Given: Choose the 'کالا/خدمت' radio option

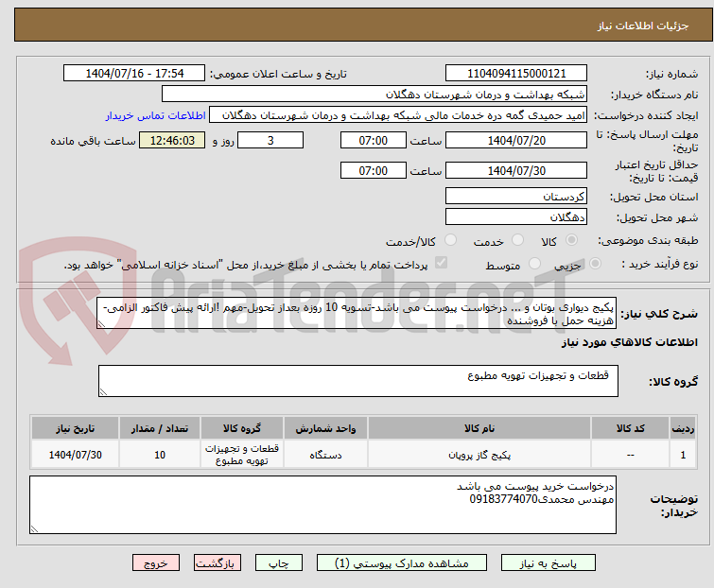Looking at the screenshot, I should [x=450, y=241].
